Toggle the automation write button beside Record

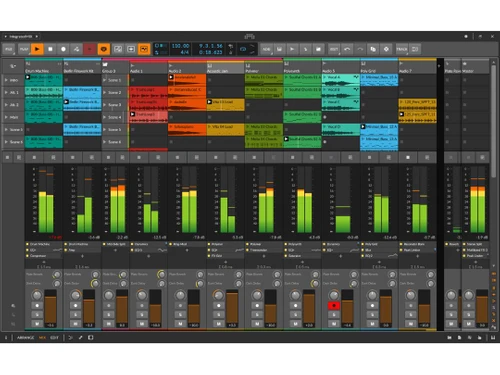[76, 49]
